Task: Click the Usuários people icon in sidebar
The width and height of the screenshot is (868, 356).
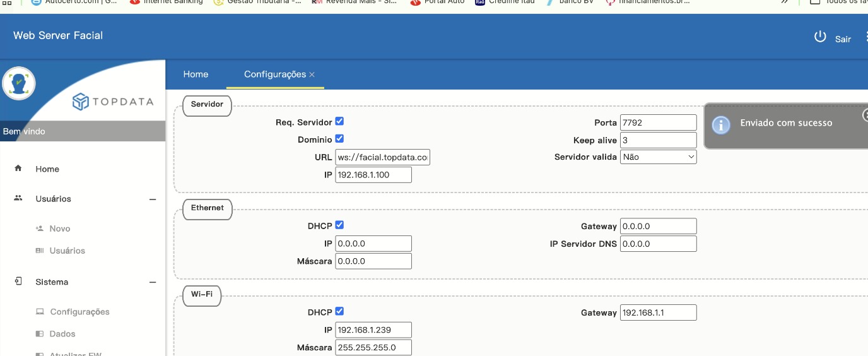Action: pos(18,198)
